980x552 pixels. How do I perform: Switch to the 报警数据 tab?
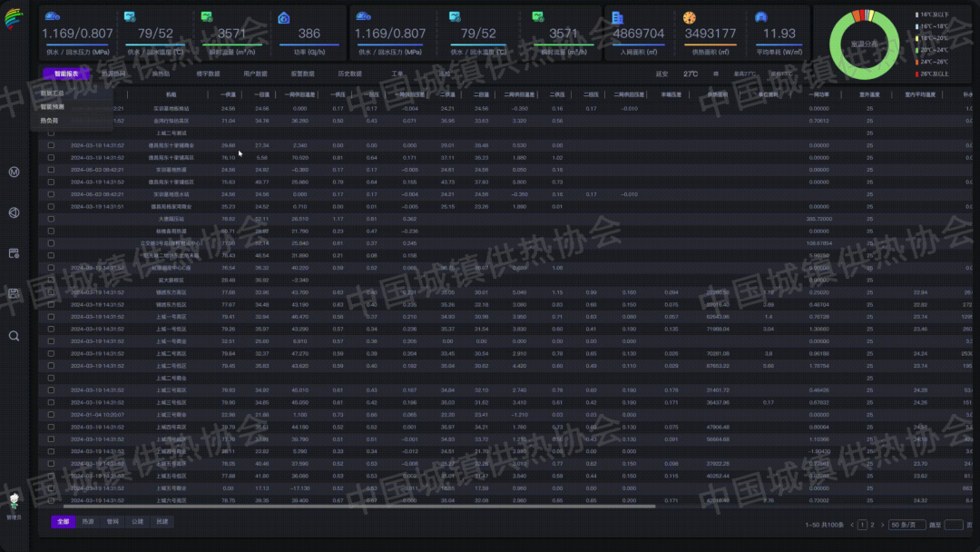click(x=303, y=74)
